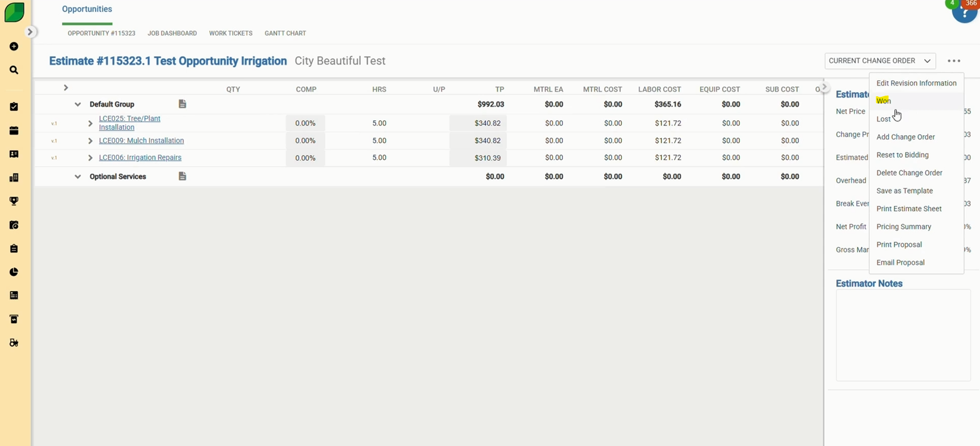This screenshot has width=980, height=446.
Task: Open the calendar-clock scheduling icon in sidebar
Action: 14,225
